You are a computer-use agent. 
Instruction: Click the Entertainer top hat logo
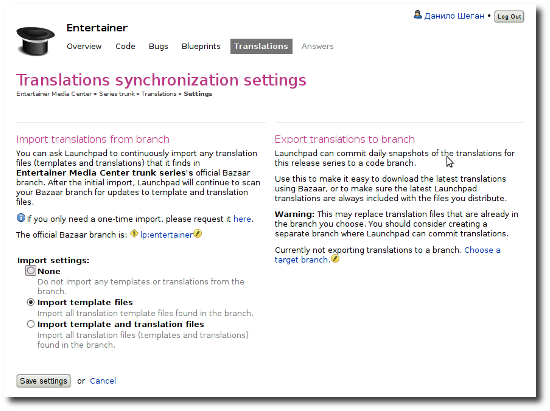click(x=35, y=41)
